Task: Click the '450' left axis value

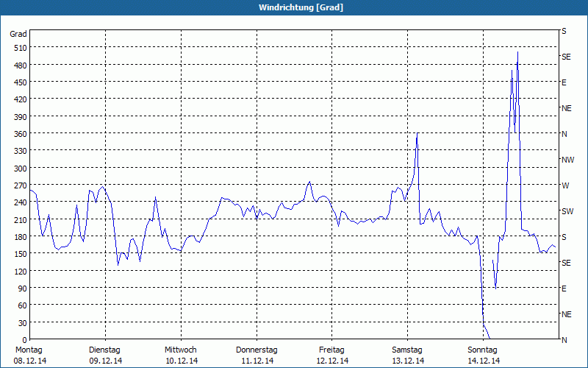Action: [x=21, y=82]
